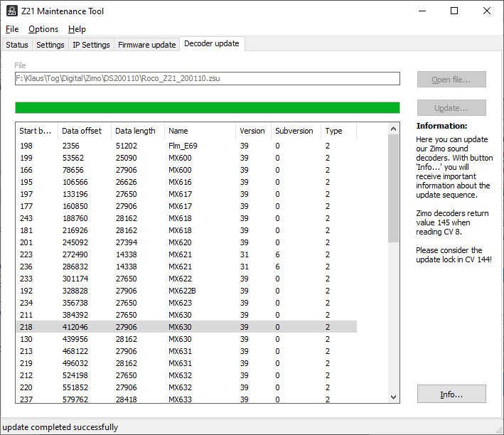Maximize the Z21 Maintenance Tool window
Image resolution: width=504 pixels, height=435 pixels.
pos(454,11)
